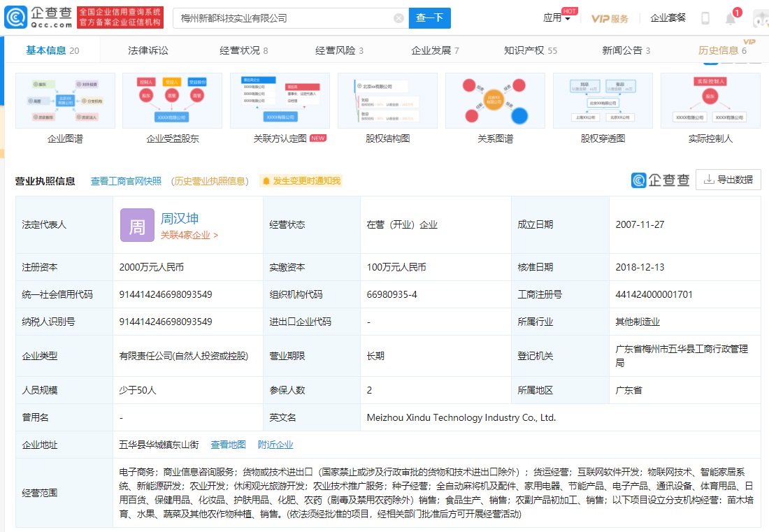Open the 关联方认定图 diagram thumbnail

tap(280, 101)
